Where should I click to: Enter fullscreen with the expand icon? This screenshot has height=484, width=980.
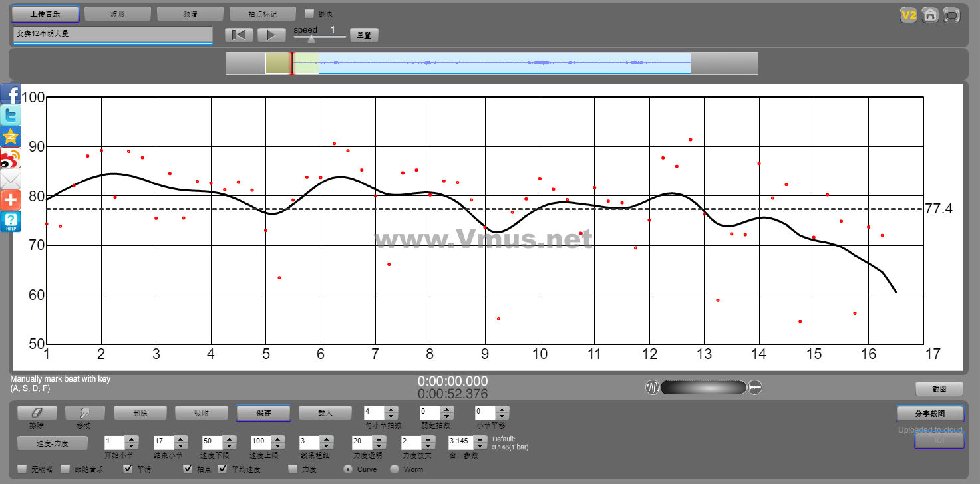click(951, 15)
